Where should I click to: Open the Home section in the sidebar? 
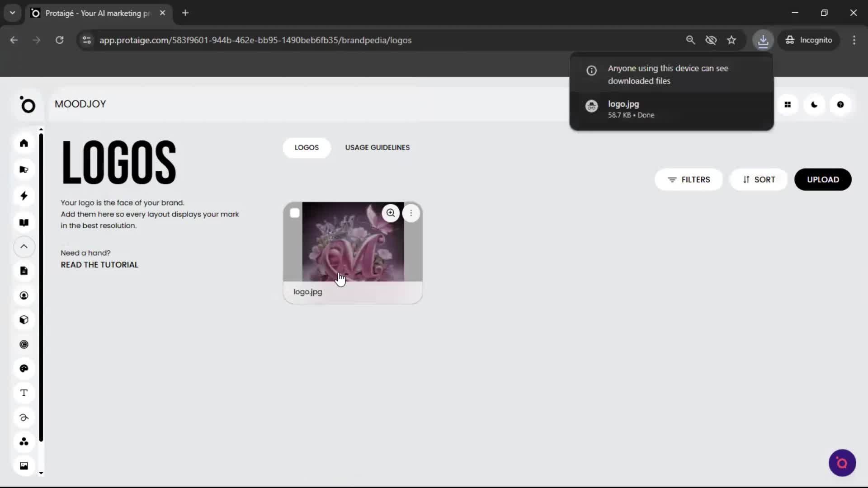[24, 143]
